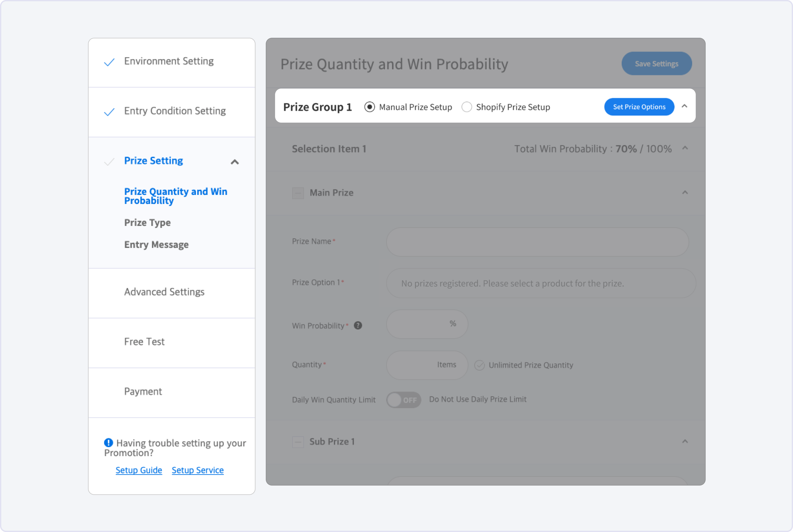Click the blue exclamation info icon
This screenshot has width=793, height=532.
click(x=108, y=442)
